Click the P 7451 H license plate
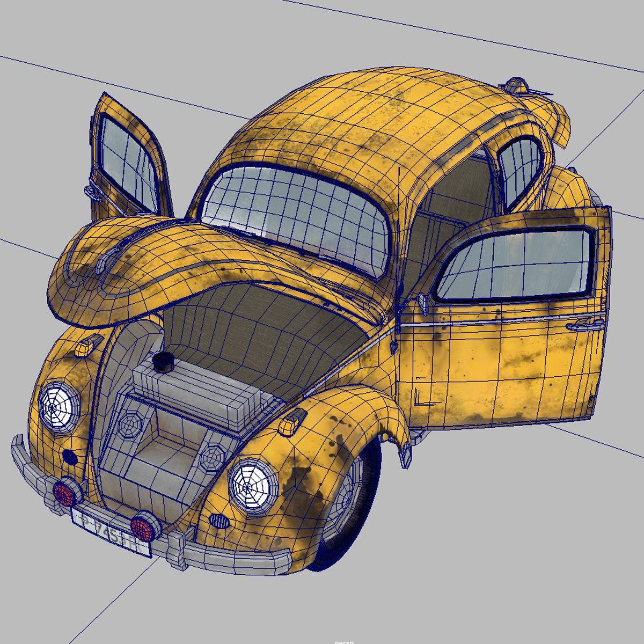Image resolution: width=644 pixels, height=644 pixels. click(x=111, y=532)
